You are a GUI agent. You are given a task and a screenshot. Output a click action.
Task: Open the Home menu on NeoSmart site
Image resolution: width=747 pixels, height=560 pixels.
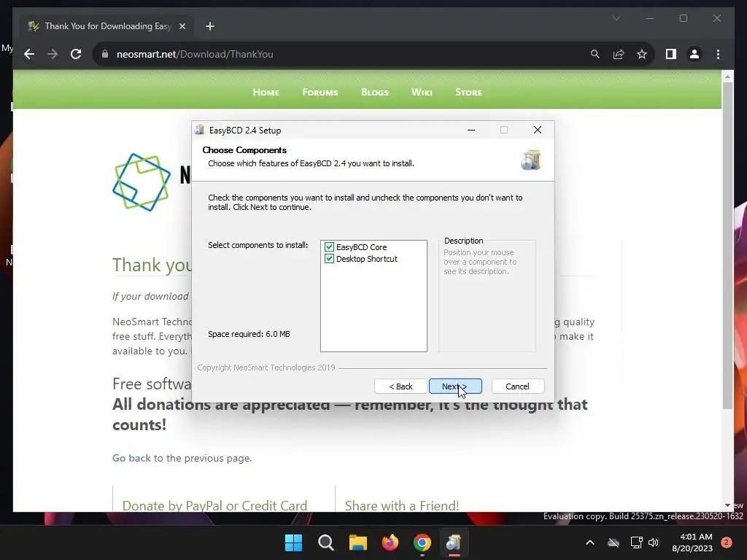tap(266, 92)
